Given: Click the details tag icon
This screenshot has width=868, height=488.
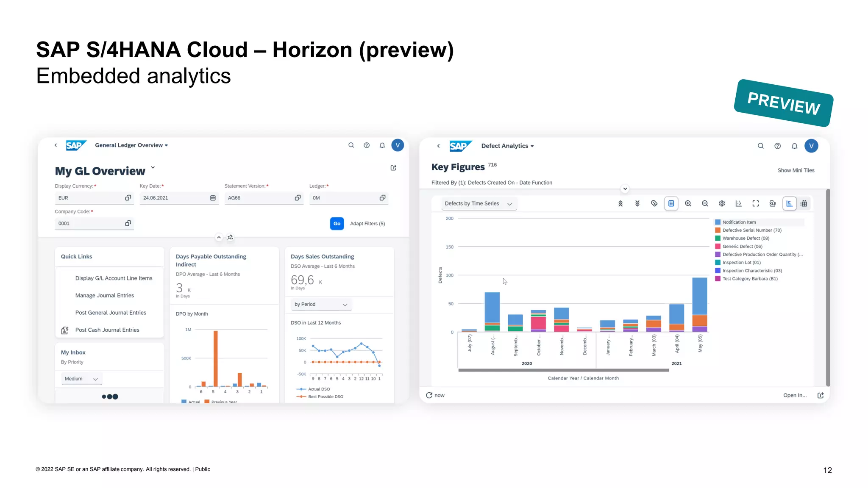Looking at the screenshot, I should point(654,204).
